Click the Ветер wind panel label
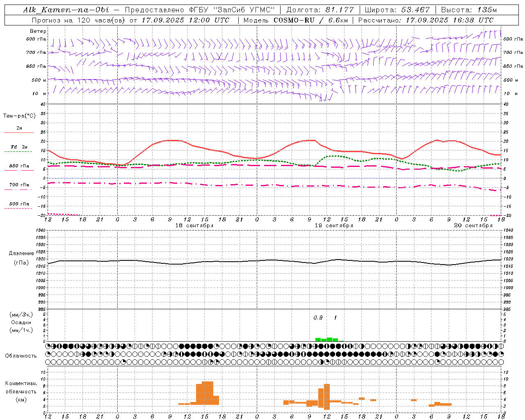Image resolution: width=525 pixels, height=420 pixels. click(x=38, y=31)
